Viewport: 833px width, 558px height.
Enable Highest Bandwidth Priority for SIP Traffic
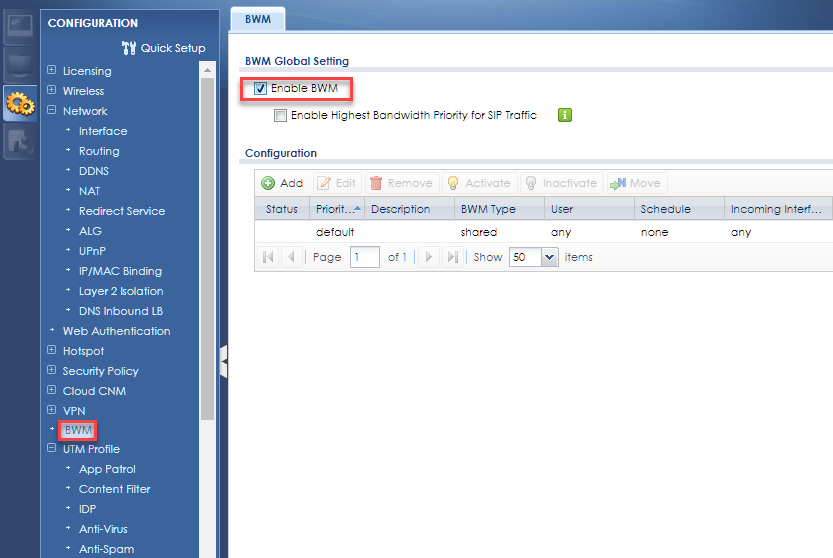[x=281, y=116]
